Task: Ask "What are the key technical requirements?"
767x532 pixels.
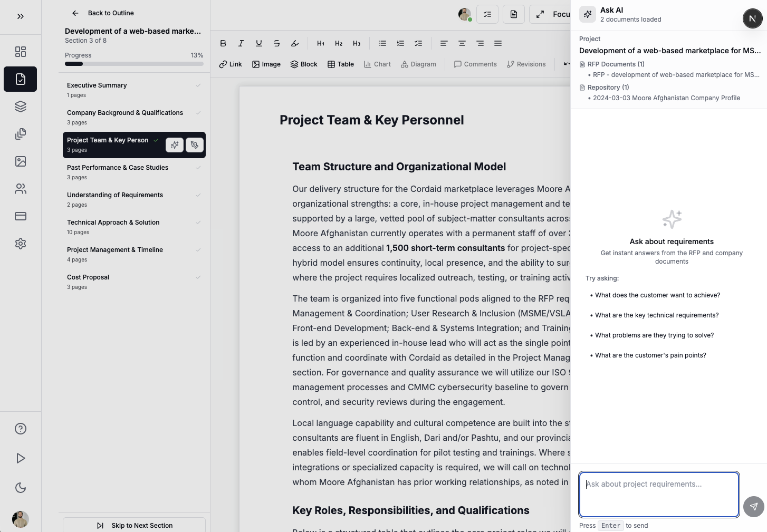Action: (657, 315)
